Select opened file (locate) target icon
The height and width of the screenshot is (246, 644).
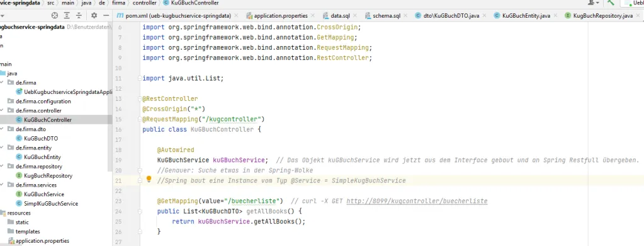tap(55, 15)
